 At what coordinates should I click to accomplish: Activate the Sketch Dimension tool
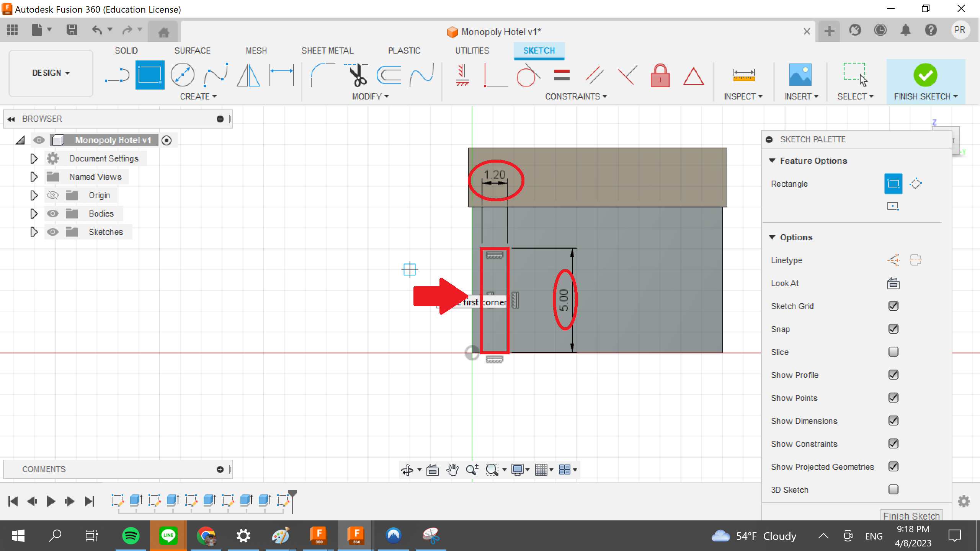point(281,75)
